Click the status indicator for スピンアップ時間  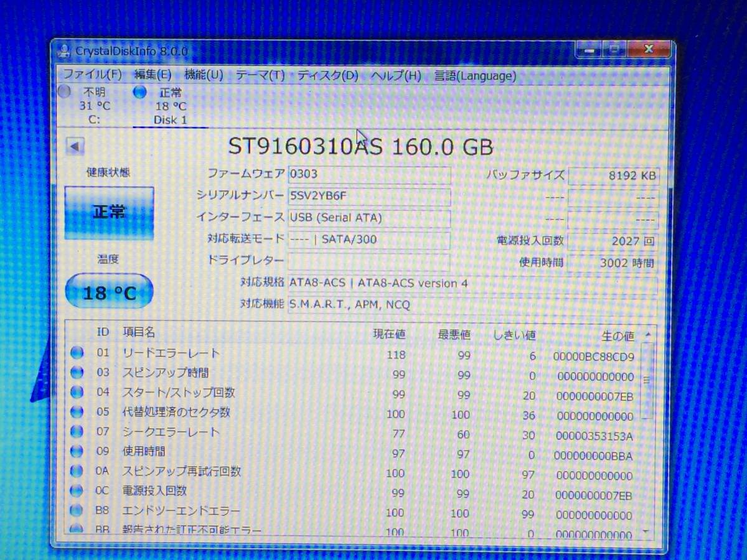click(77, 372)
